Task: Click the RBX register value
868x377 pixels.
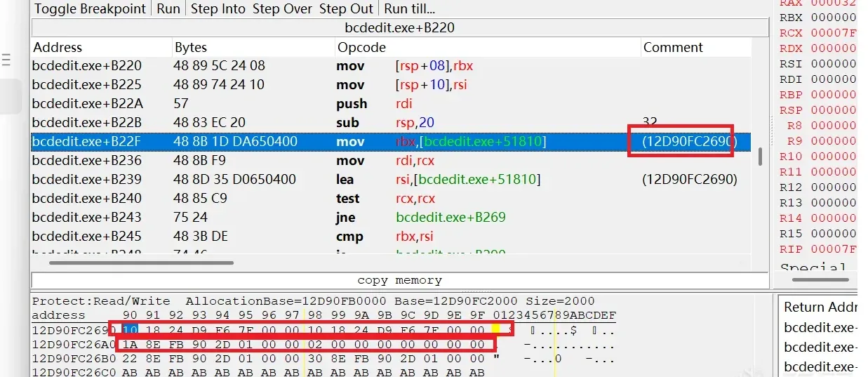Action: coord(832,18)
